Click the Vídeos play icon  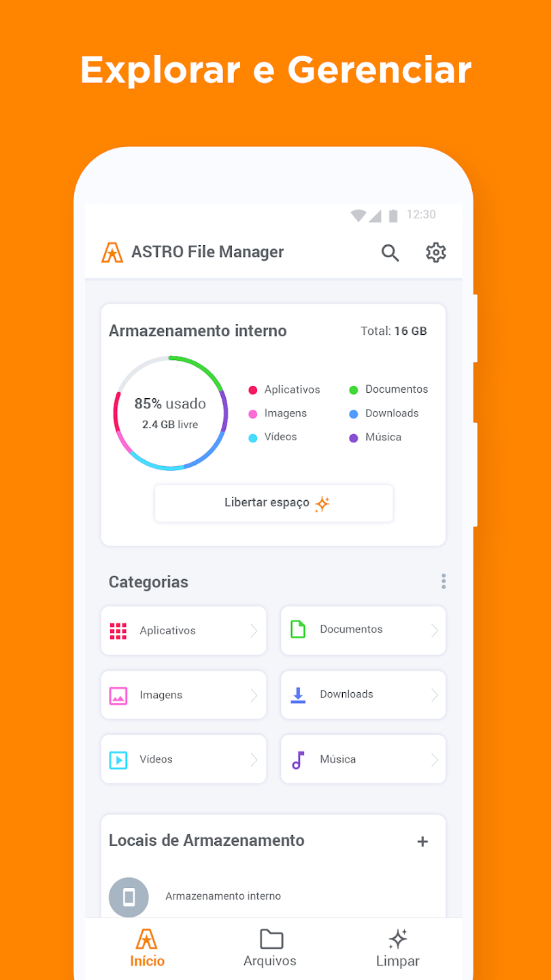click(118, 759)
